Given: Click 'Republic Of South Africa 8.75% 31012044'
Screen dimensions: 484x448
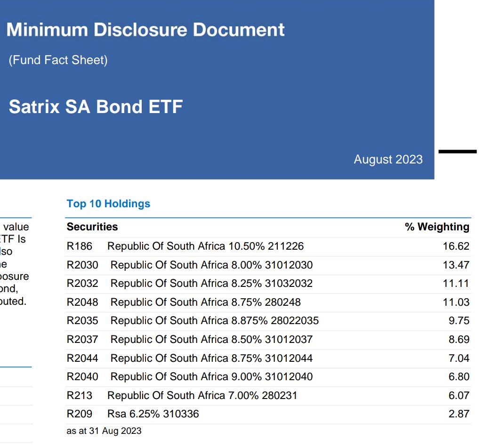Looking at the screenshot, I should point(212,358).
